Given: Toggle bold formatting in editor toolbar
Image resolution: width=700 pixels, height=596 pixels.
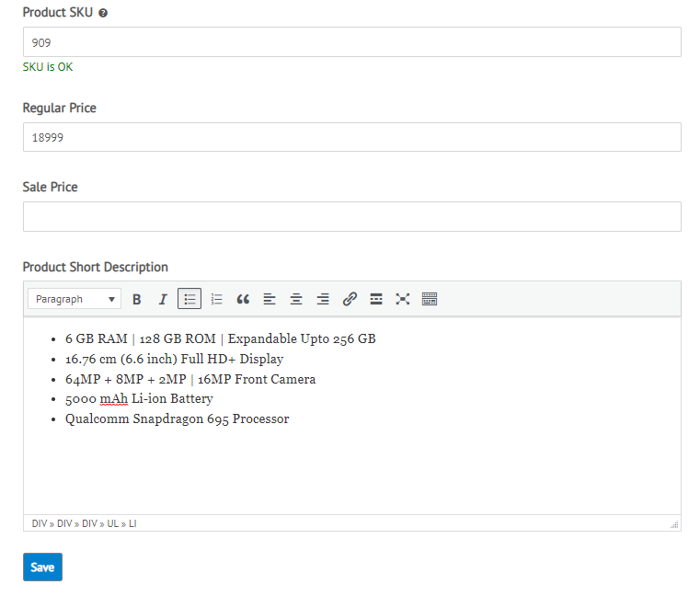Looking at the screenshot, I should [x=137, y=299].
